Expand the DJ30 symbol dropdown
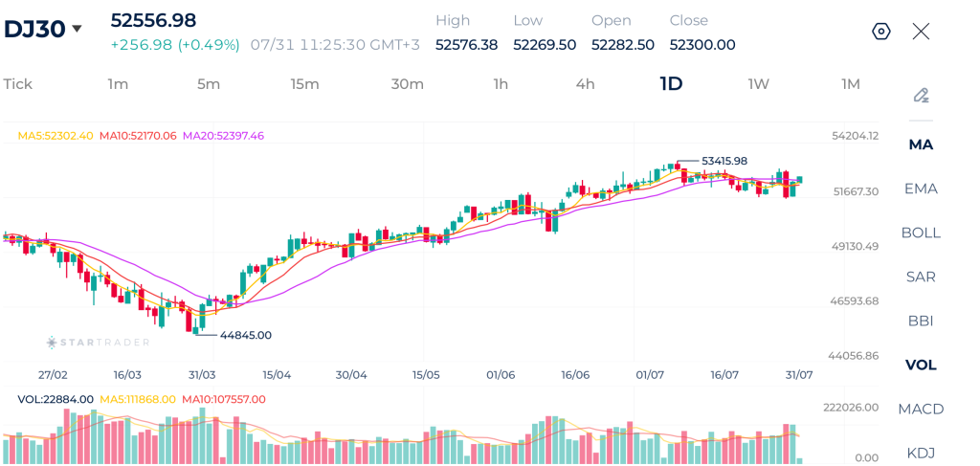980x466 pixels. (x=77, y=29)
